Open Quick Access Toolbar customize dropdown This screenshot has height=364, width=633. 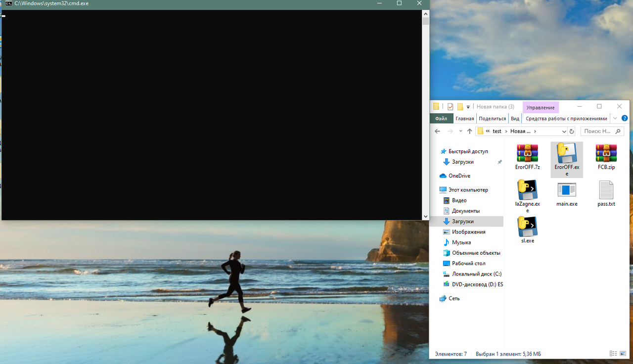coord(468,107)
